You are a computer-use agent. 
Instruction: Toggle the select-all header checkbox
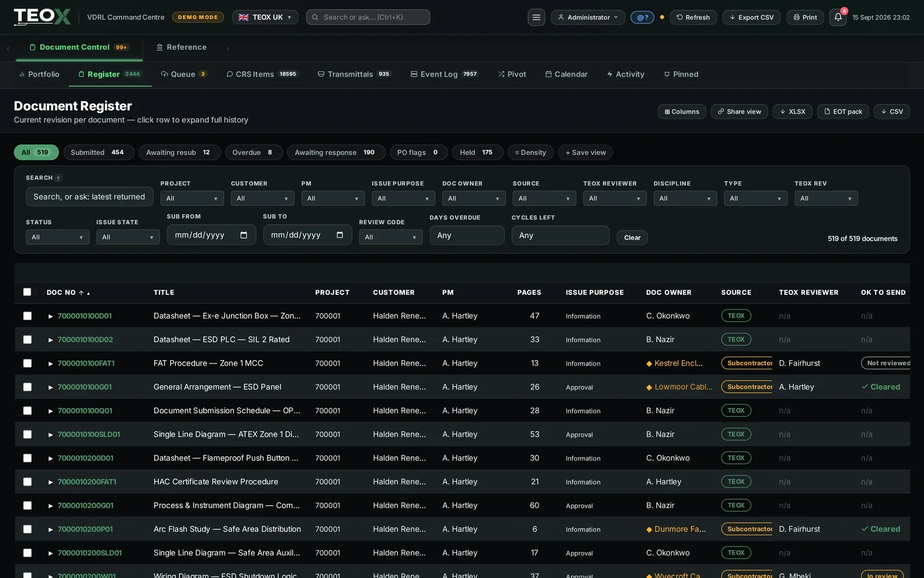coord(27,292)
